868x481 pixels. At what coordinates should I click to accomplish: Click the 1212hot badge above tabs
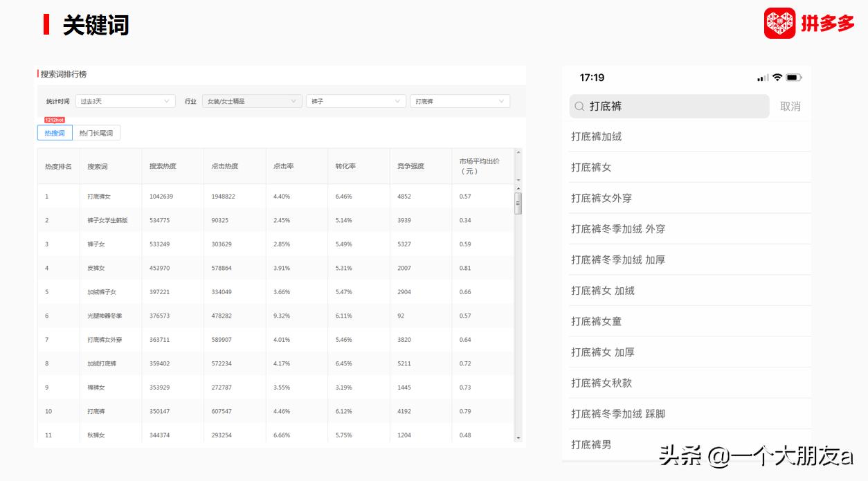(x=55, y=120)
